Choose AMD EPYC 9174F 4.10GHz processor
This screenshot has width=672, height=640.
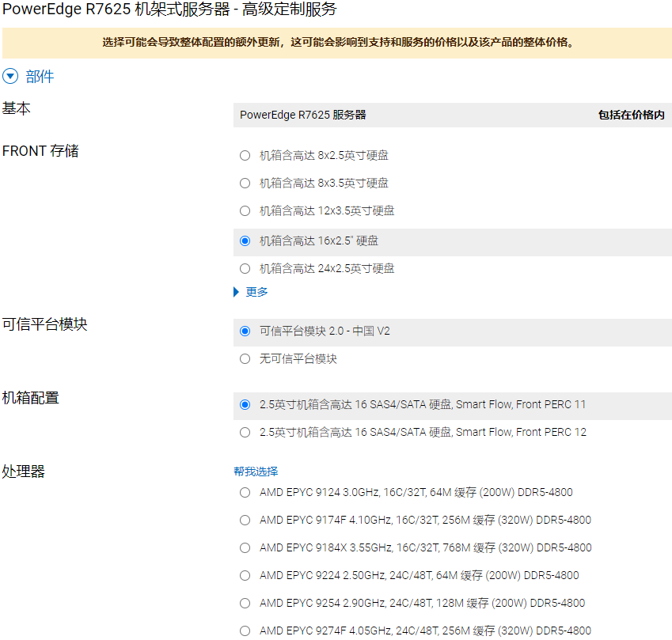245,520
